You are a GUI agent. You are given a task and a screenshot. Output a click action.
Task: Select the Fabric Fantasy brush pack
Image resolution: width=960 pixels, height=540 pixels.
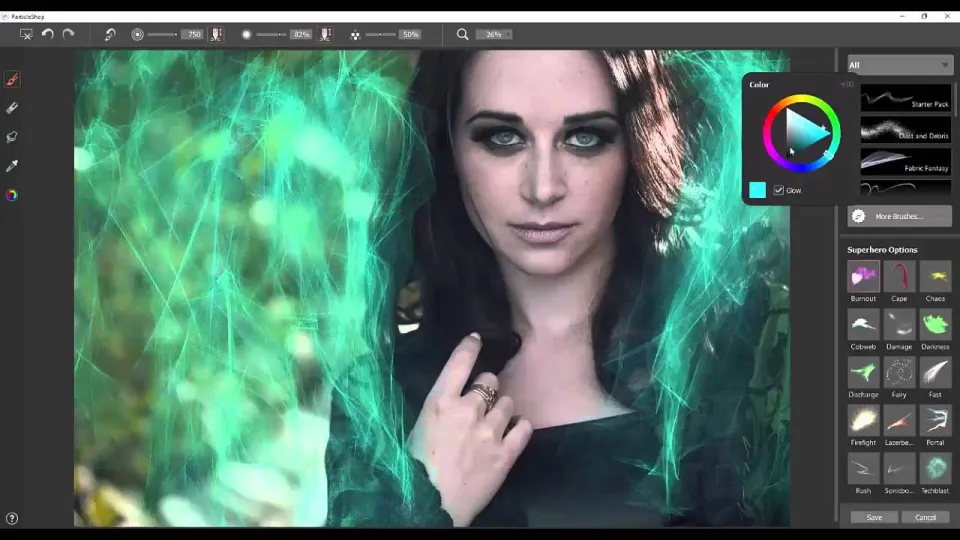coord(906,162)
